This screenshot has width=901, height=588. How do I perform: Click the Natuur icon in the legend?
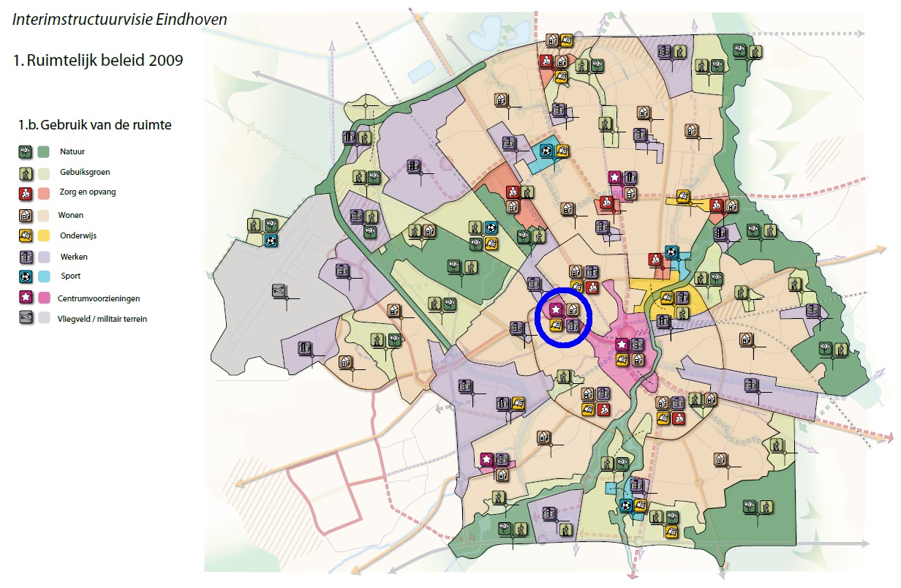(25, 151)
